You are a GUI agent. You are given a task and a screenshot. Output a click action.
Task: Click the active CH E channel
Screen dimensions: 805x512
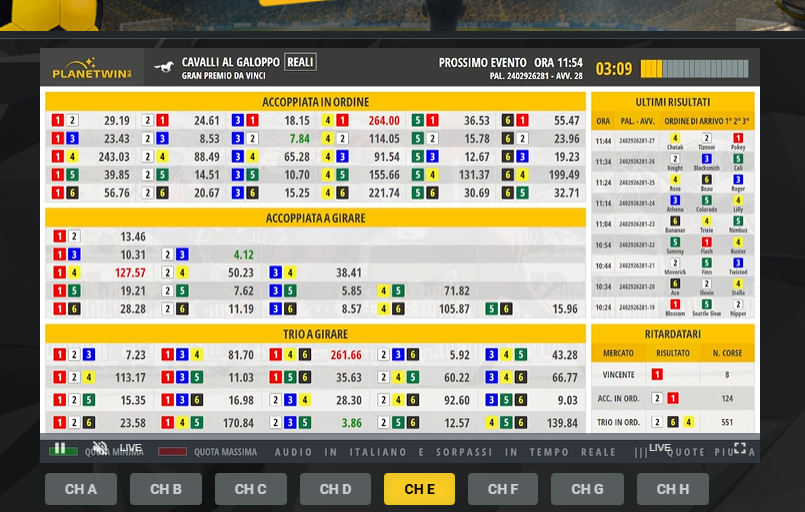(419, 489)
